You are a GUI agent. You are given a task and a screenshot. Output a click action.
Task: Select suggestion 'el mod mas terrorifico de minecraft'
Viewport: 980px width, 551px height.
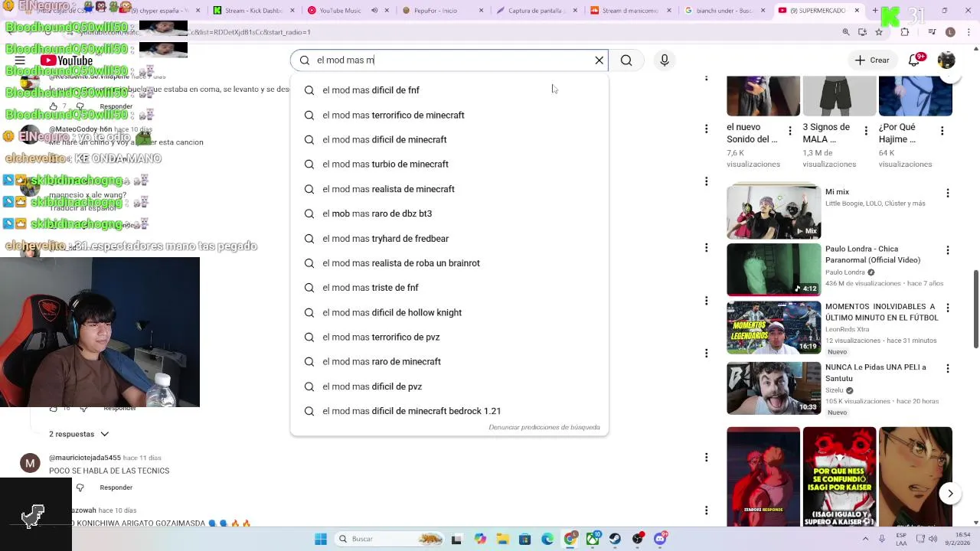coord(449,115)
